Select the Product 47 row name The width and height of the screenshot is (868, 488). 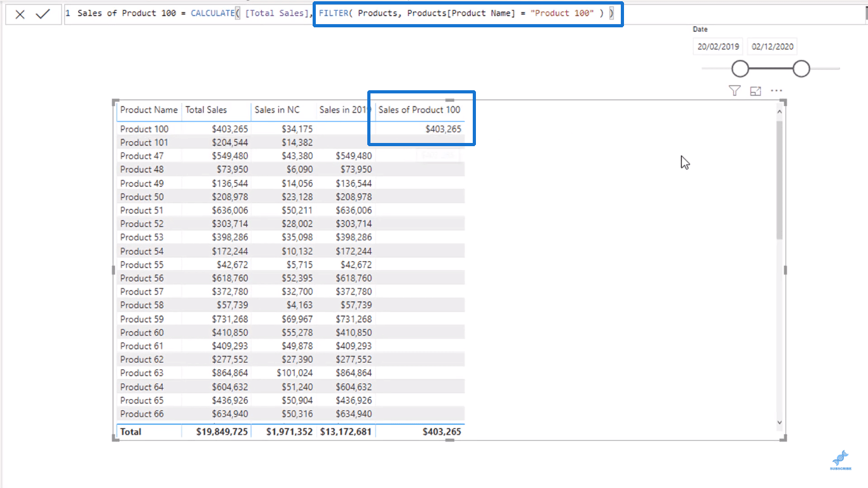(142, 156)
